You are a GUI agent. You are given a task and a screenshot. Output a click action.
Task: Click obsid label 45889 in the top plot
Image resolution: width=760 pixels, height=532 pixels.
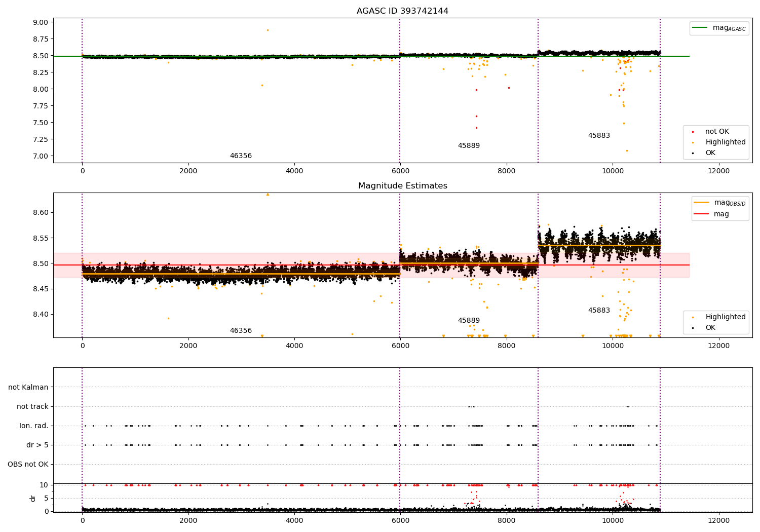coord(469,146)
